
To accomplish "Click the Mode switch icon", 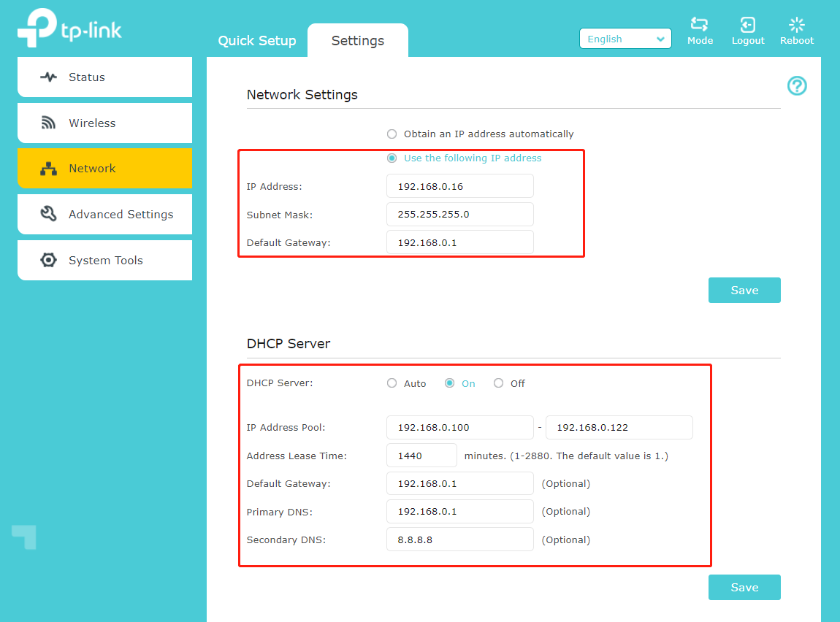I will [x=700, y=24].
